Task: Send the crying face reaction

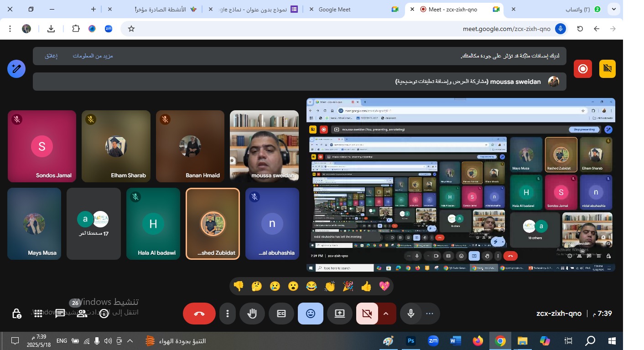Action: (275, 286)
